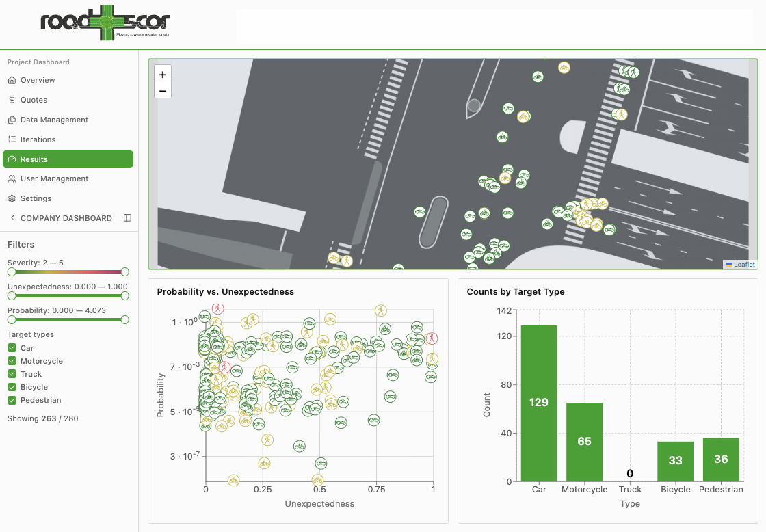Click the Car bar in counts chart
Screen dimensions: 766x532
(539, 403)
